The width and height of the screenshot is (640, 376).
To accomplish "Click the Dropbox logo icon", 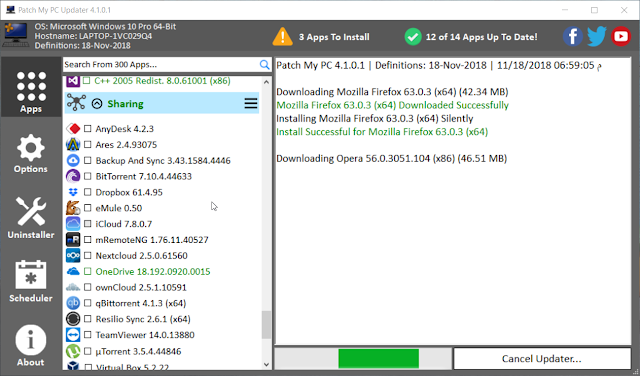I will pyautogui.click(x=73, y=192).
